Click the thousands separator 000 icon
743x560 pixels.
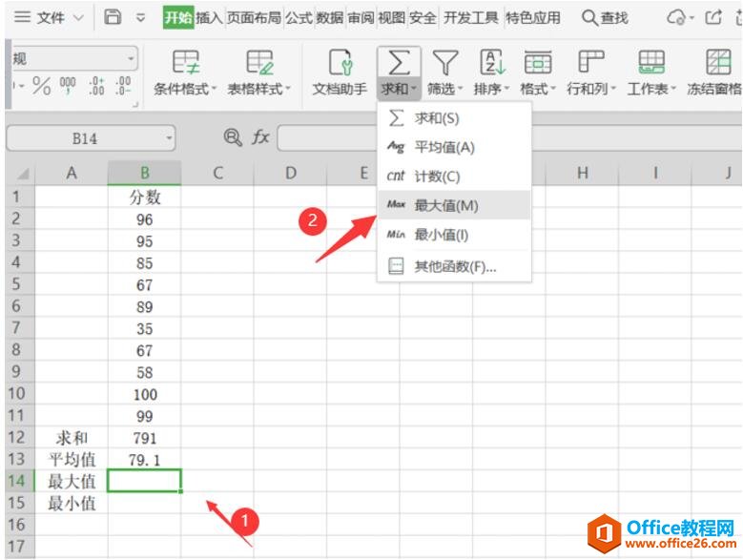point(68,86)
